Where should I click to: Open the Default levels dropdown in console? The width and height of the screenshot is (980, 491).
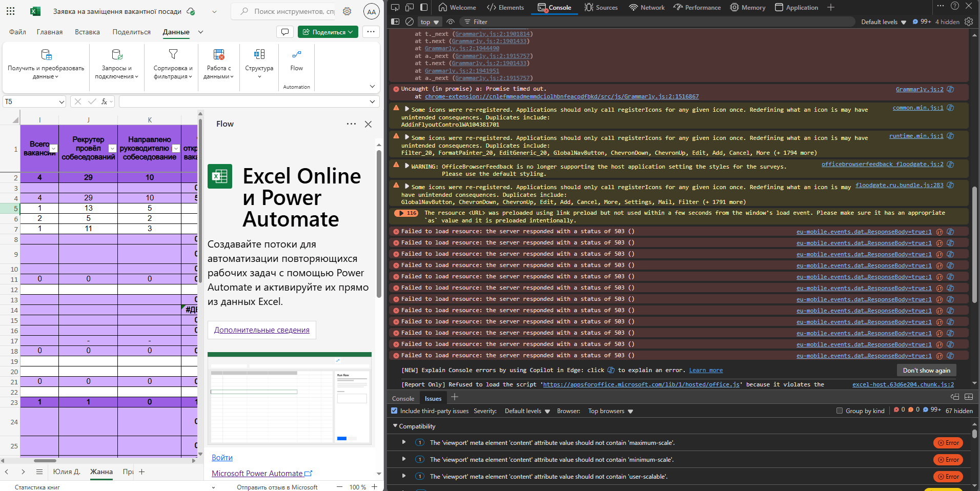883,22
